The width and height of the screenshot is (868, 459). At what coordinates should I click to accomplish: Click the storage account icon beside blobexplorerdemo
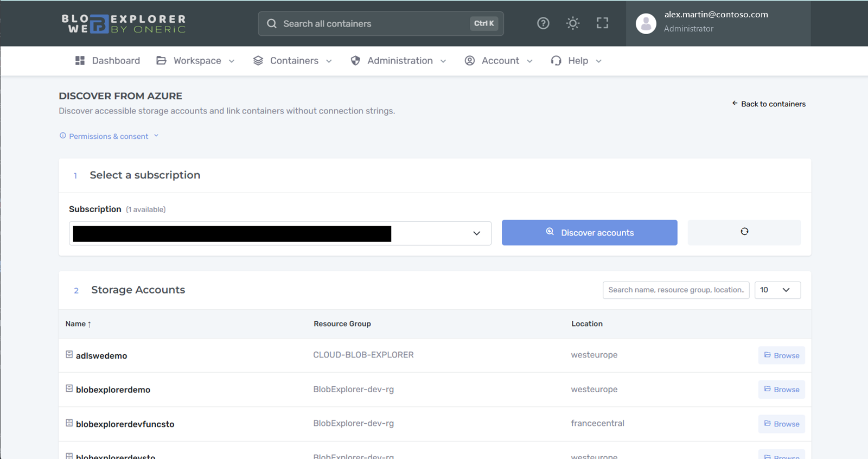pyautogui.click(x=69, y=388)
